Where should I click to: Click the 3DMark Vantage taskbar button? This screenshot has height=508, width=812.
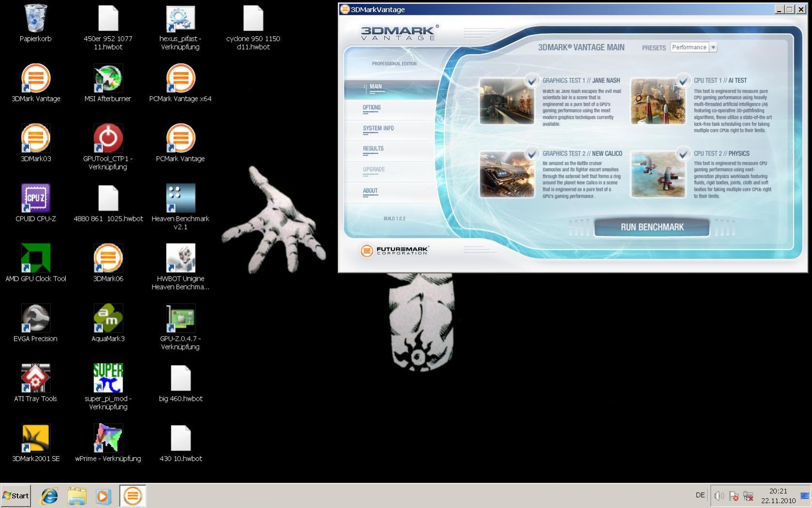(133, 496)
